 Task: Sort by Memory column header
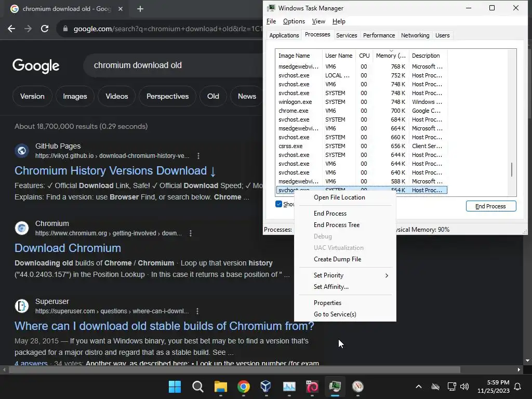pyautogui.click(x=391, y=56)
